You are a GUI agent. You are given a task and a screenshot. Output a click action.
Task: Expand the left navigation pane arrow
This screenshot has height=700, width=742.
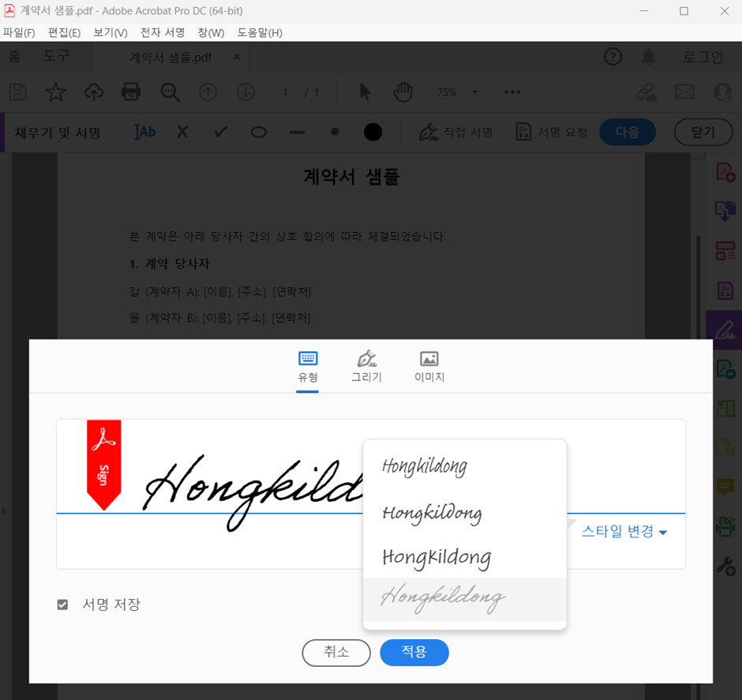click(x=4, y=511)
